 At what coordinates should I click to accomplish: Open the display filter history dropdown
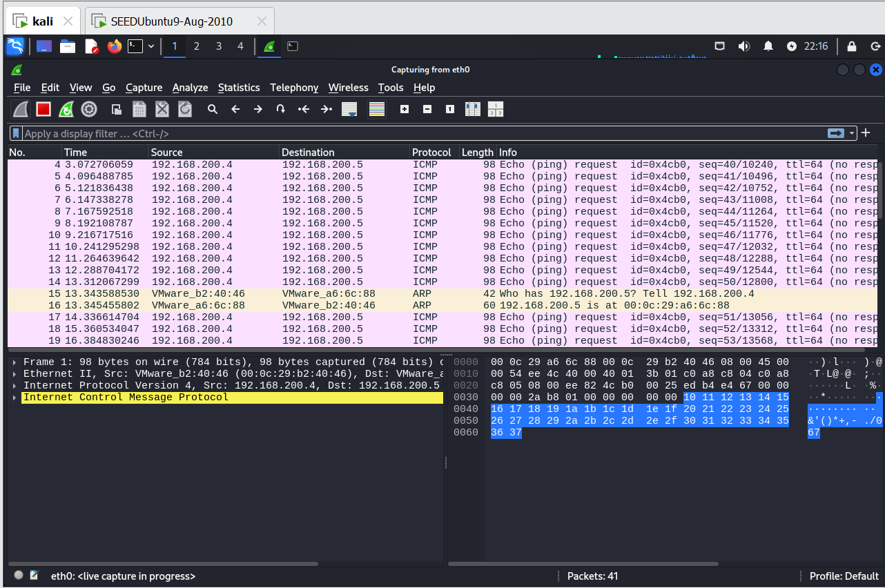(853, 133)
